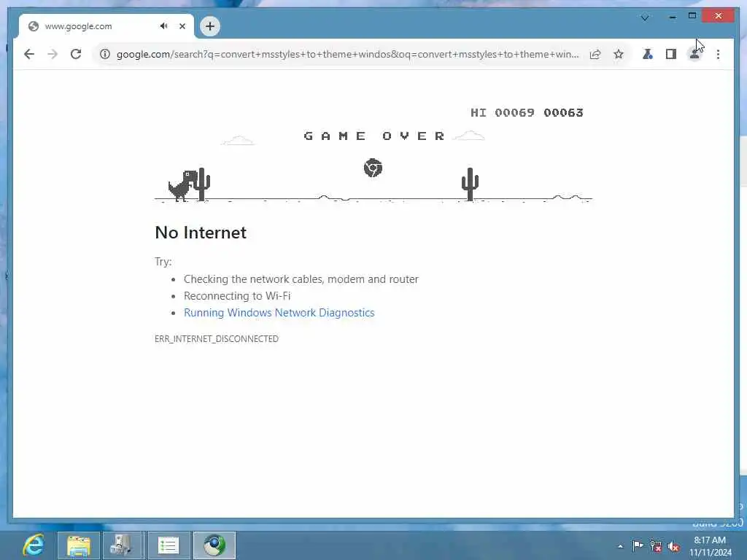The height and width of the screenshot is (560, 747).
Task: Launch Internet Explorer from taskbar
Action: [x=34, y=545]
